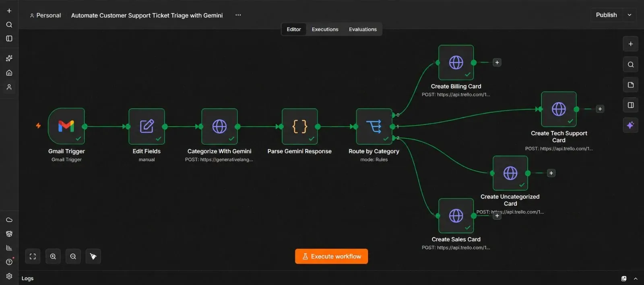Open workflow options three-dot menu

pyautogui.click(x=238, y=15)
